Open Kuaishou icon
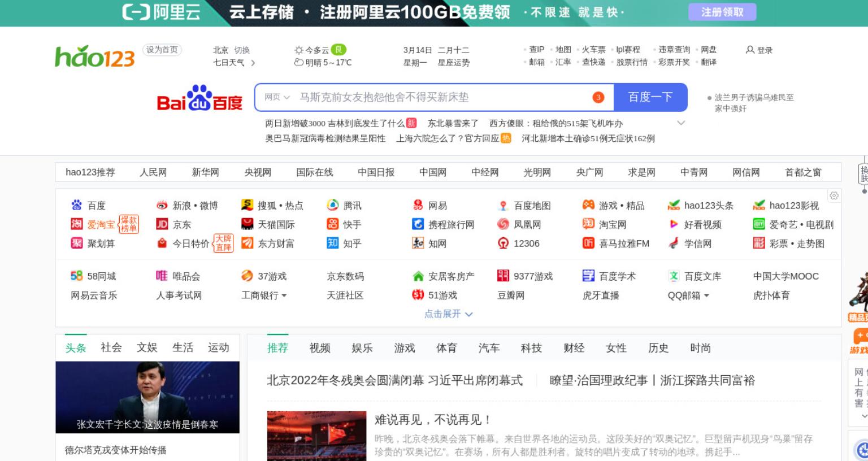The height and width of the screenshot is (461, 868). pos(333,224)
